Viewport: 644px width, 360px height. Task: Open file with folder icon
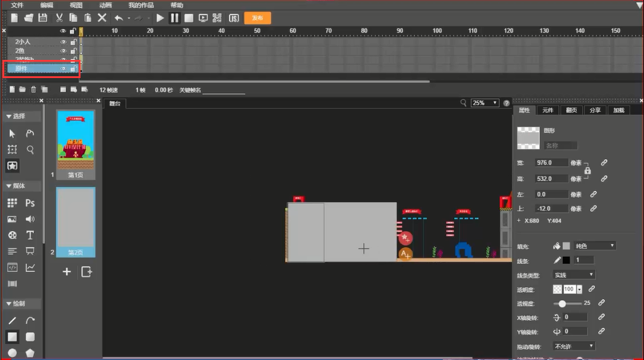(x=28, y=18)
